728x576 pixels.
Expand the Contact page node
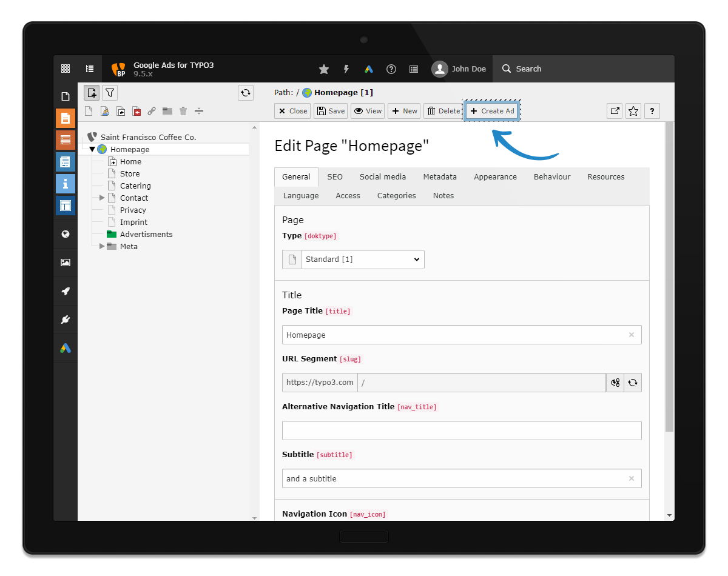click(x=102, y=198)
